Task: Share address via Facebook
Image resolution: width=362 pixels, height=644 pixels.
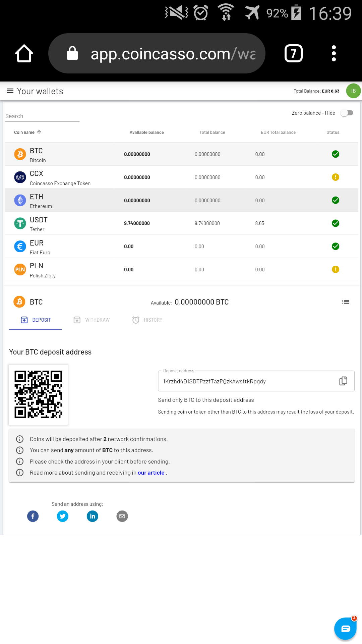Action: (33, 516)
